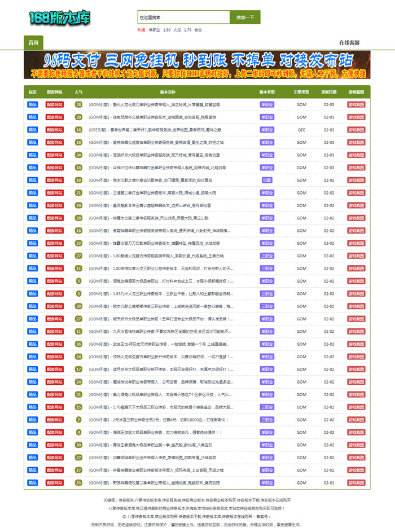Click the 168版本库 site logo
The image size is (395, 532).
[59, 17]
